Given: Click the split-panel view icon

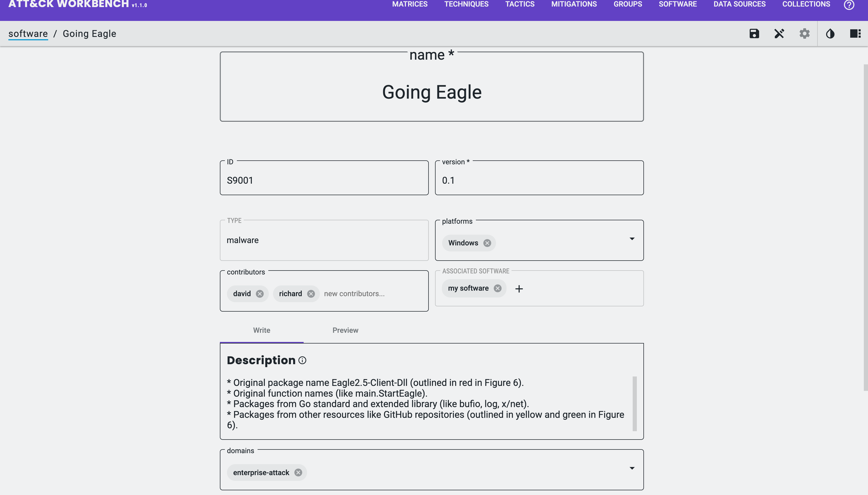Looking at the screenshot, I should 856,33.
